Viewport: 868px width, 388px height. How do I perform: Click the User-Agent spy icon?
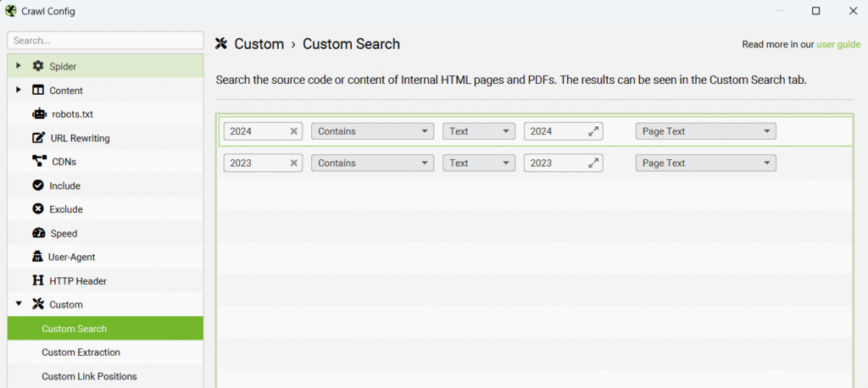[x=38, y=257]
